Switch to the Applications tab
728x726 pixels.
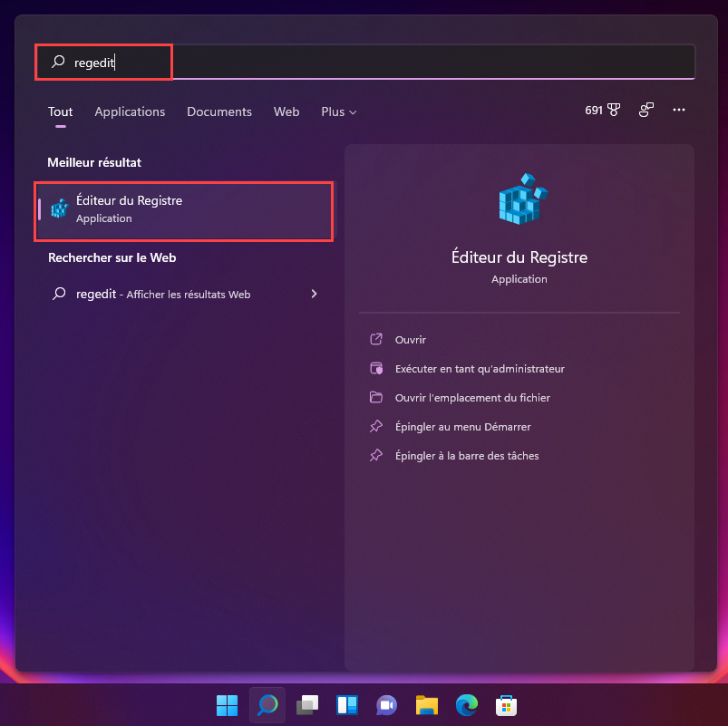pyautogui.click(x=130, y=111)
